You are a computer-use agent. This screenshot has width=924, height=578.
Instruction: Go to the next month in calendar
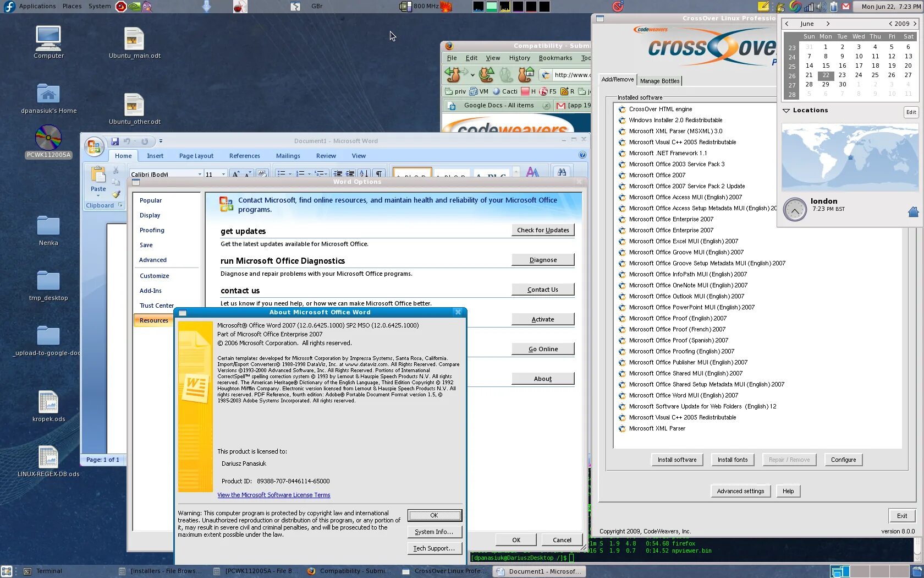click(828, 24)
